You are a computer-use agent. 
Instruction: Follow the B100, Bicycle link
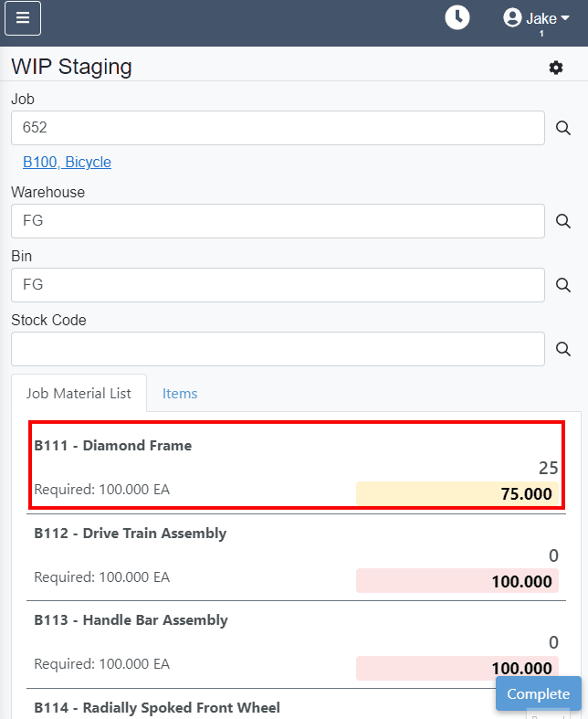[67, 163]
